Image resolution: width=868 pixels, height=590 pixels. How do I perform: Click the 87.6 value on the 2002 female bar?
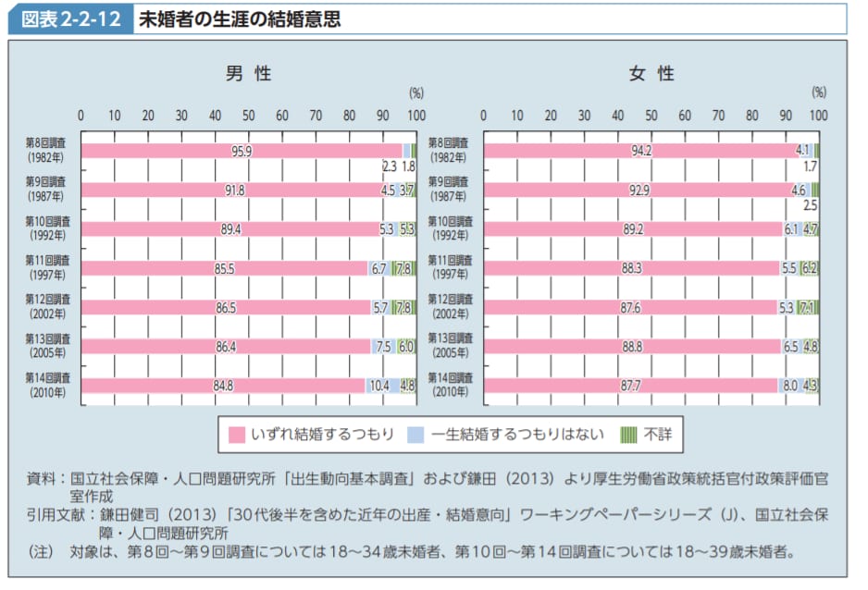[630, 307]
